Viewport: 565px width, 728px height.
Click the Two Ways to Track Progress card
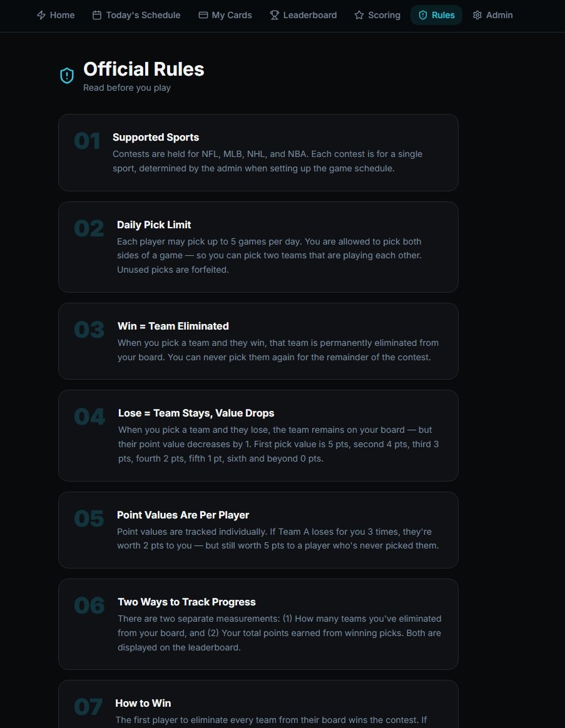[x=258, y=624]
